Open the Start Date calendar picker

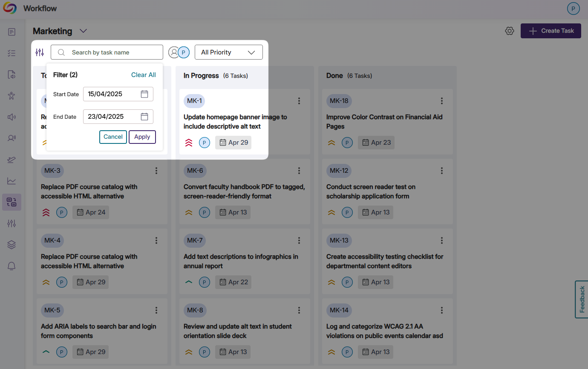pyautogui.click(x=144, y=94)
